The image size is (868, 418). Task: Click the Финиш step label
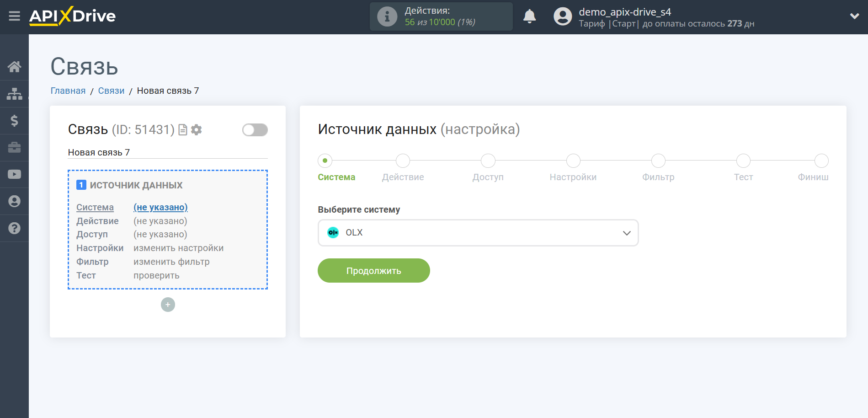[x=813, y=177]
